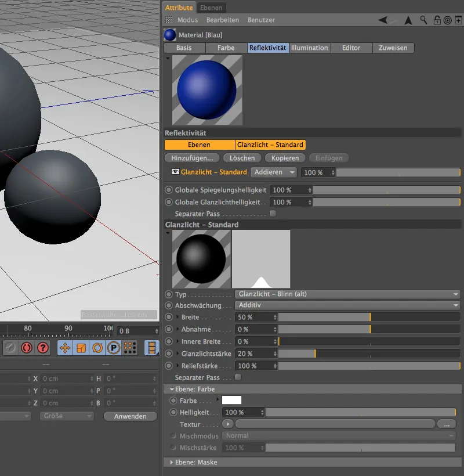Click the back arrow in Attribute manager

(383, 20)
